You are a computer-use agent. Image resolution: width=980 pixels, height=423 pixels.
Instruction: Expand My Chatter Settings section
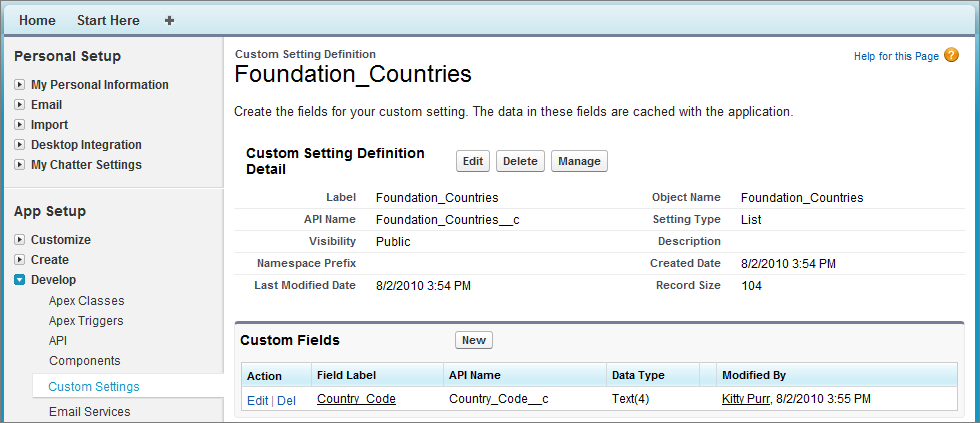pos(20,165)
